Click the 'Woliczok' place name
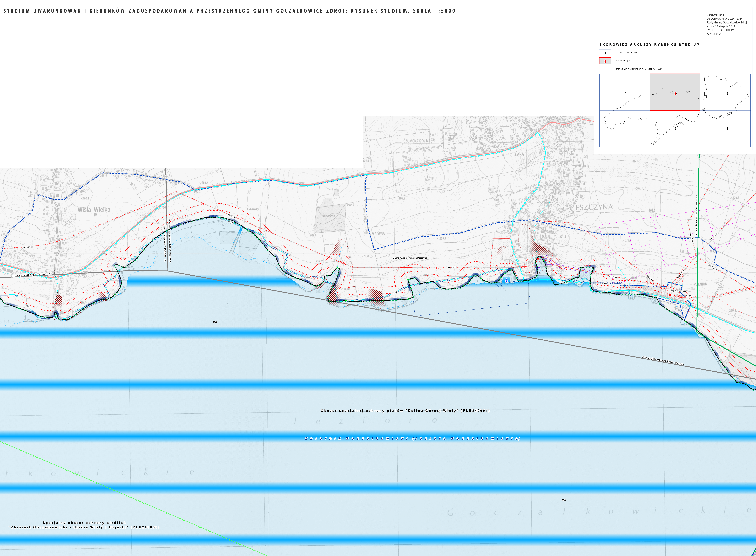The image size is (756, 556). [329, 216]
